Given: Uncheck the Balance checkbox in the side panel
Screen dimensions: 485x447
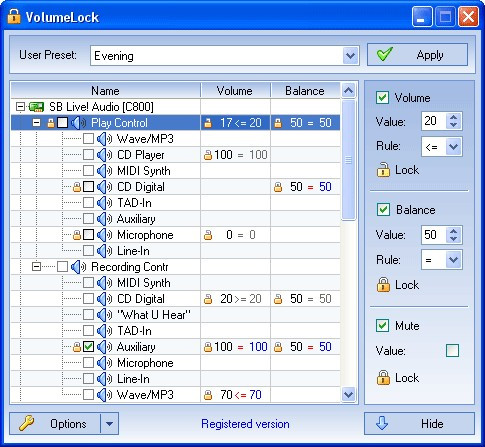Looking at the screenshot, I should tap(383, 210).
